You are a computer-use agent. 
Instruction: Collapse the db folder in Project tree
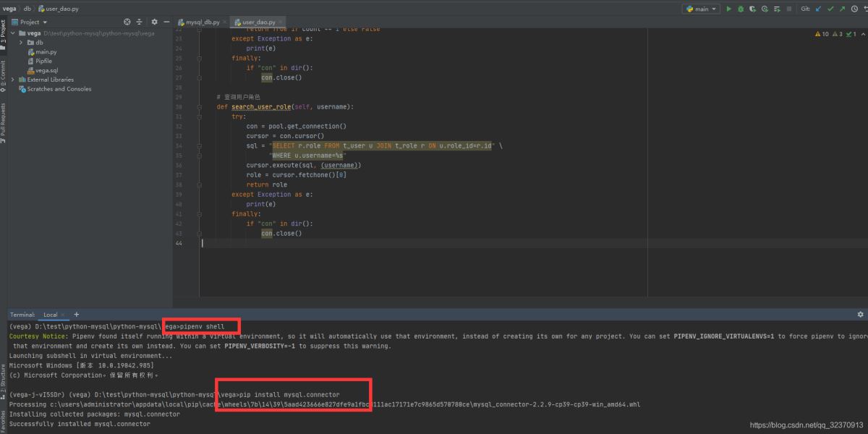point(20,43)
